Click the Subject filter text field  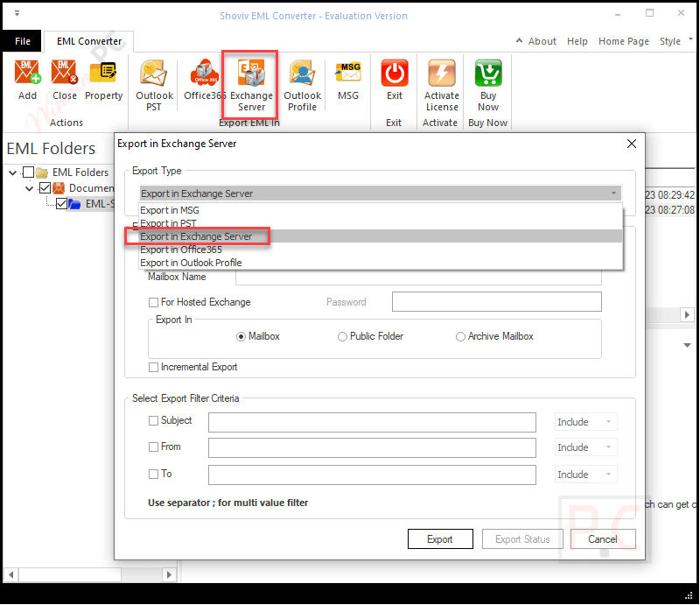pos(372,423)
